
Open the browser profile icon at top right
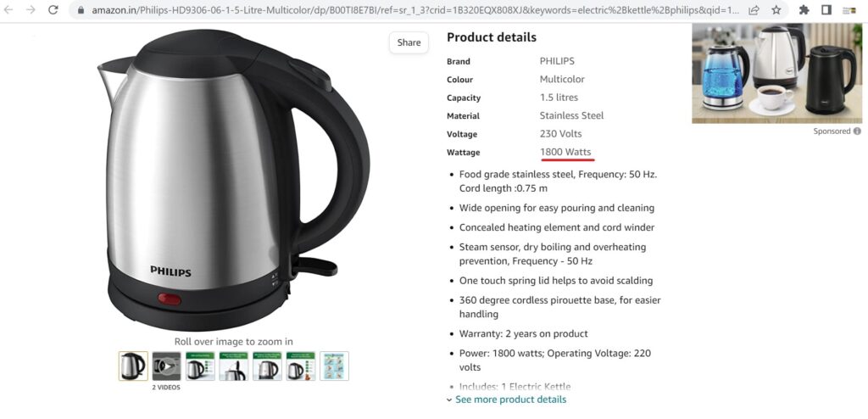point(849,10)
